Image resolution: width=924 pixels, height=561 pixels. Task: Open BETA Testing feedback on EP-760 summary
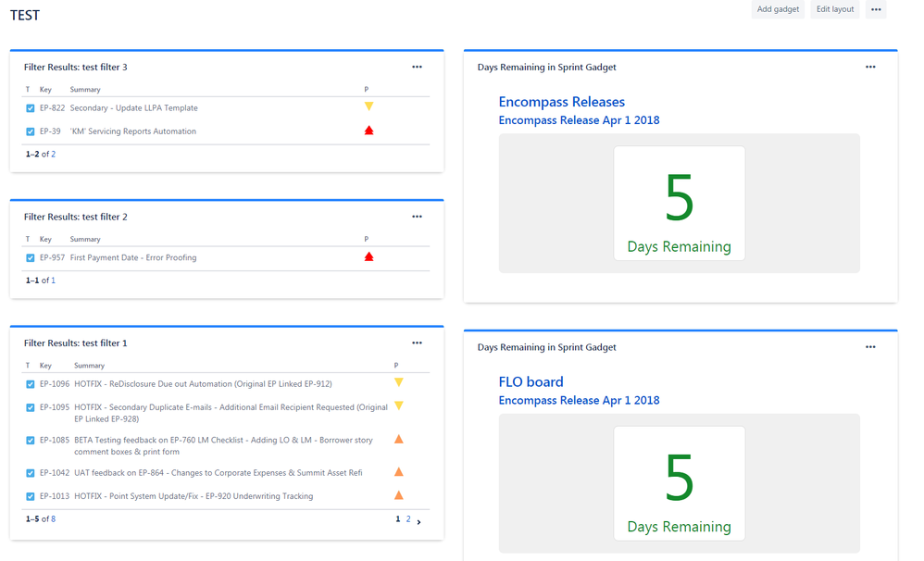click(x=223, y=446)
